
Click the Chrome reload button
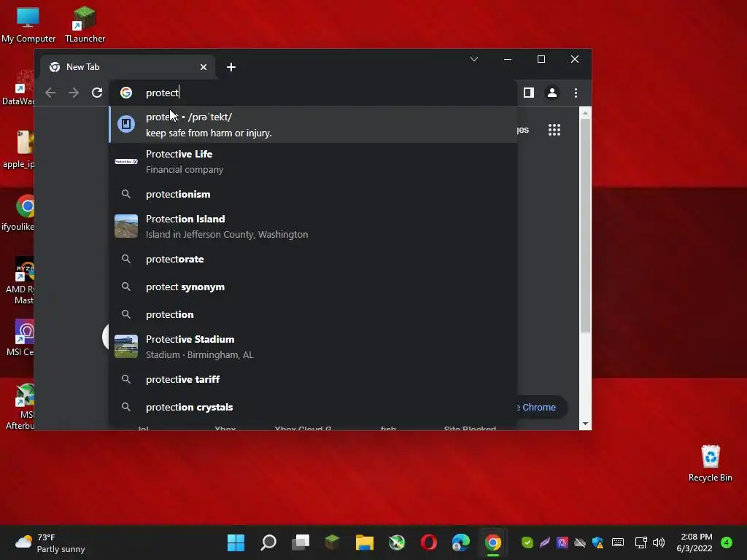click(97, 93)
